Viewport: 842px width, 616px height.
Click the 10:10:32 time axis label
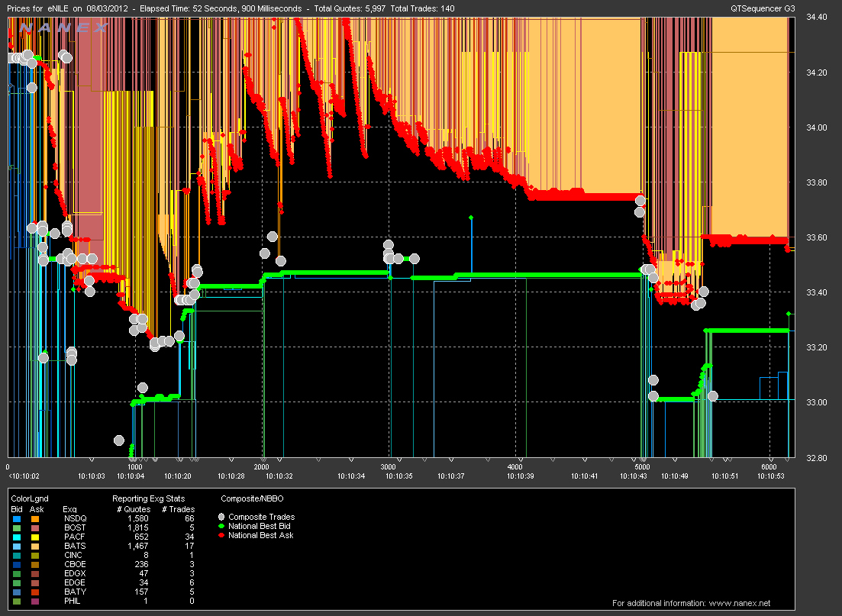click(x=279, y=476)
